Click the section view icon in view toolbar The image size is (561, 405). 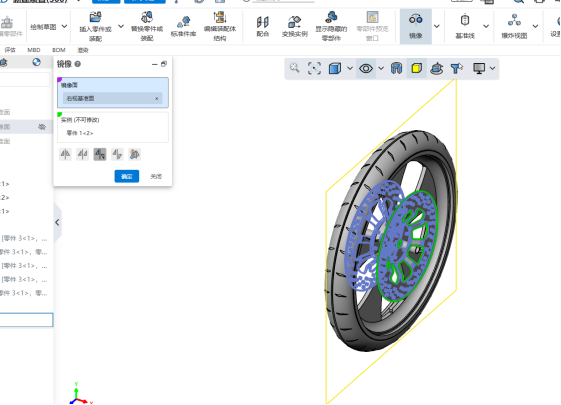click(396, 68)
